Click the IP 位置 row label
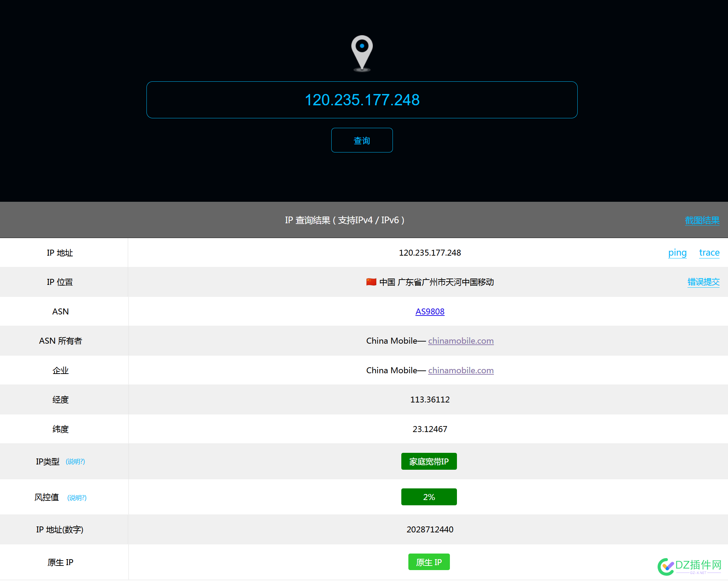 pos(60,282)
